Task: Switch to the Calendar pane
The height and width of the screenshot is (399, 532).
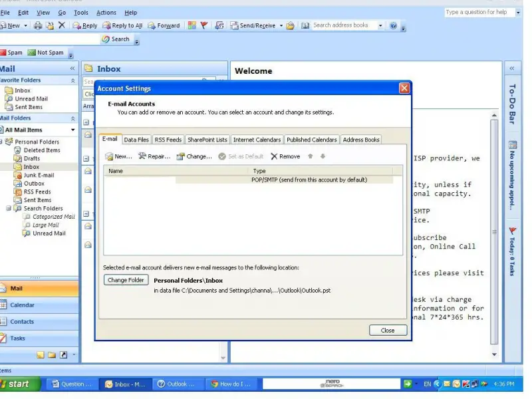Action: (x=39, y=305)
